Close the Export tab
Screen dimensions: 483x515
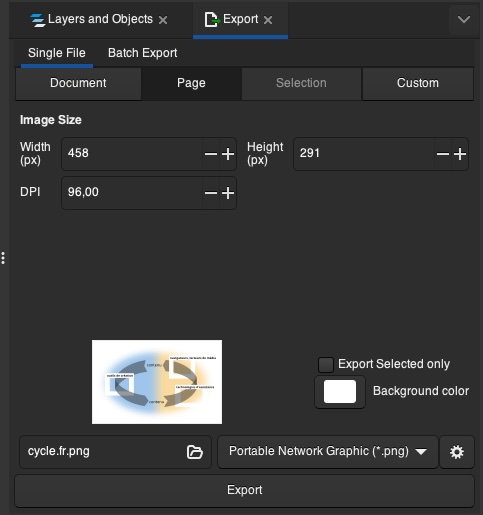point(268,20)
